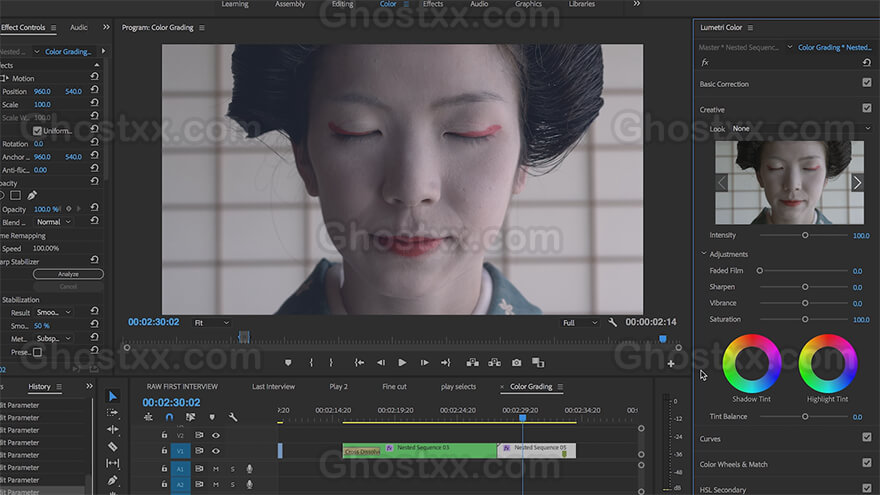Viewport: 880px width, 495px height.
Task: Open stabilization Method dropdown
Action: pos(54,338)
